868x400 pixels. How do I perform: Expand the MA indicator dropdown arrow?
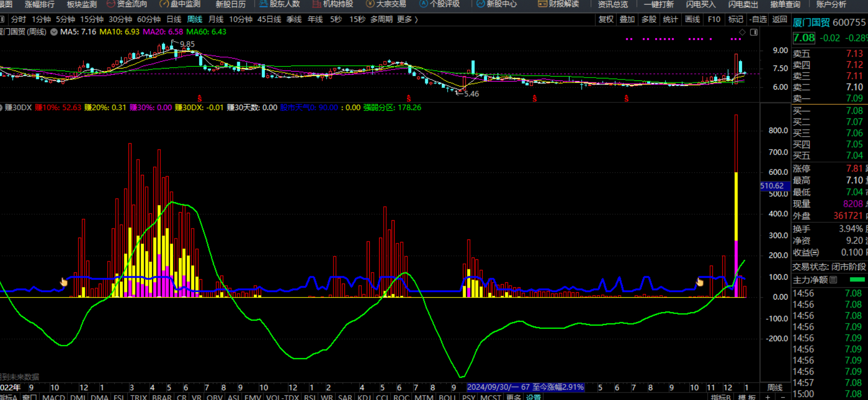[54, 32]
